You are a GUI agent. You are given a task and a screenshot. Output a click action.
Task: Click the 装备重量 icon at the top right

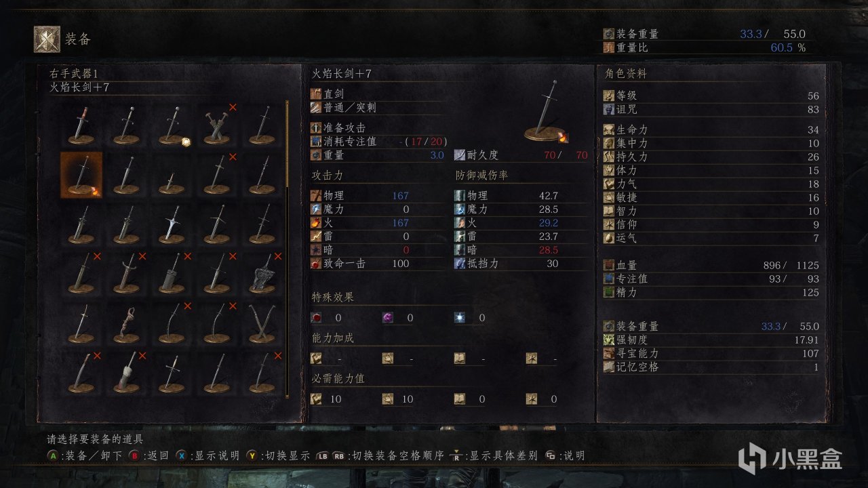(x=608, y=34)
